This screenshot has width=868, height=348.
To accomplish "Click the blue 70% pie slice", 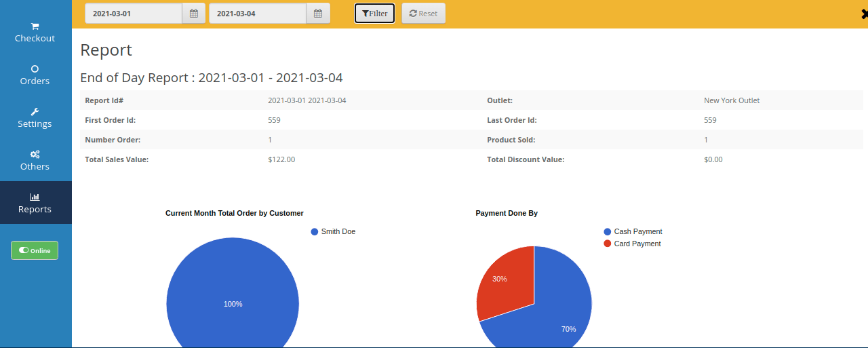I will (x=556, y=312).
